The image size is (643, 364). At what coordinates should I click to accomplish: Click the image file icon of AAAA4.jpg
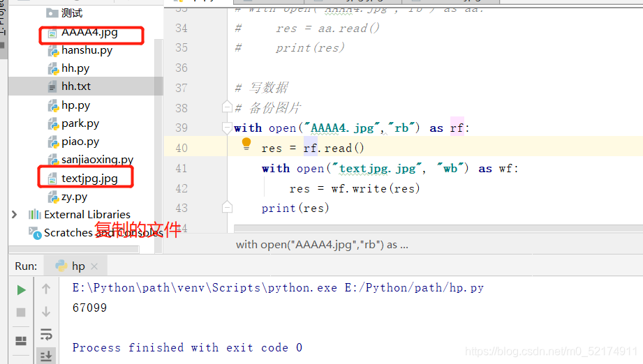coord(52,33)
